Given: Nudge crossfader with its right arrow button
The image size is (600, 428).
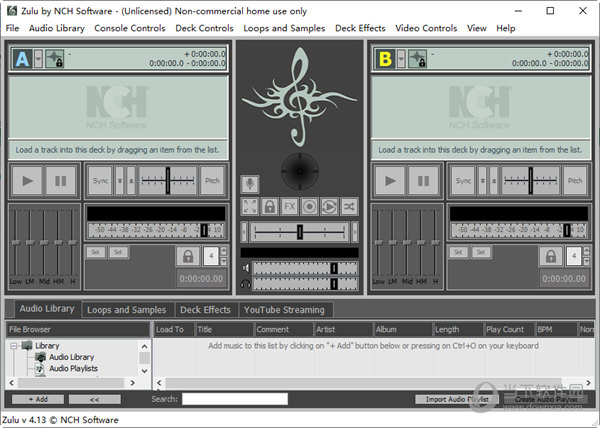Looking at the screenshot, I should pos(355,232).
